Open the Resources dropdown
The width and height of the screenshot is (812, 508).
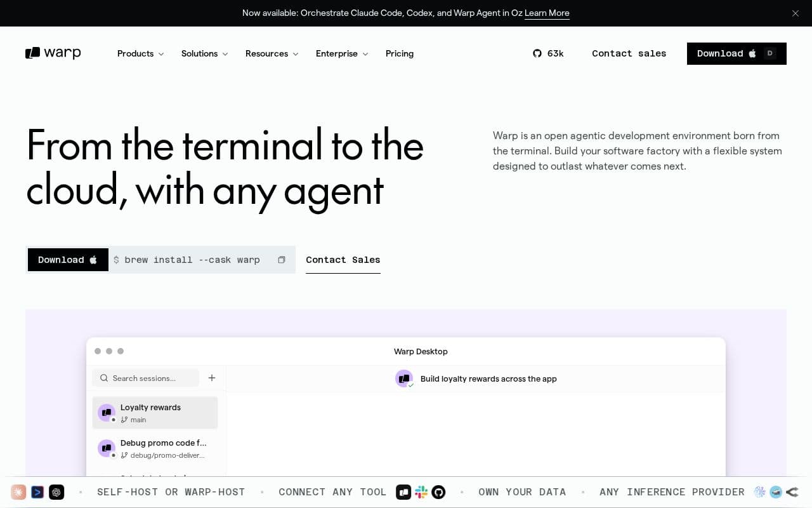(272, 53)
